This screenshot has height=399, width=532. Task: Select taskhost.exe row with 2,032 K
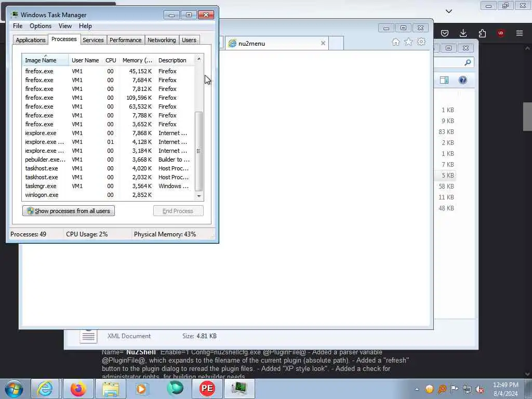click(x=109, y=177)
